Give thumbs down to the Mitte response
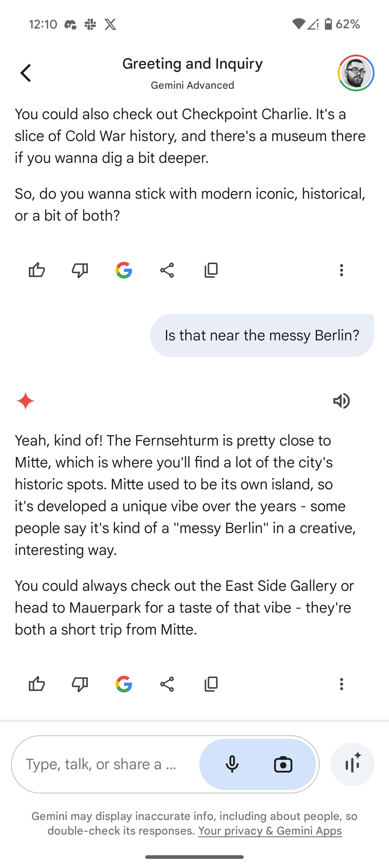Image resolution: width=389 pixels, height=868 pixels. tap(80, 684)
